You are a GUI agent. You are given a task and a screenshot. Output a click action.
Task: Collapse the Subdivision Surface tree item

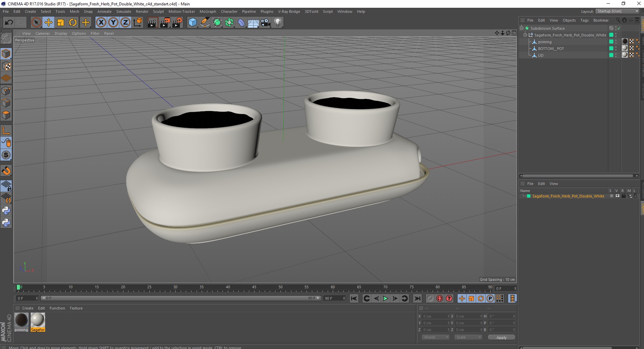click(x=522, y=28)
